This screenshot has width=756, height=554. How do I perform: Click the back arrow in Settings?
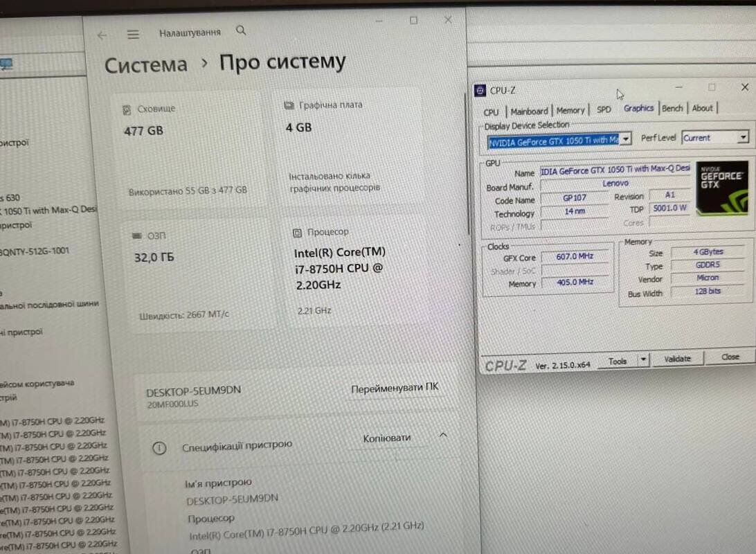[102, 35]
